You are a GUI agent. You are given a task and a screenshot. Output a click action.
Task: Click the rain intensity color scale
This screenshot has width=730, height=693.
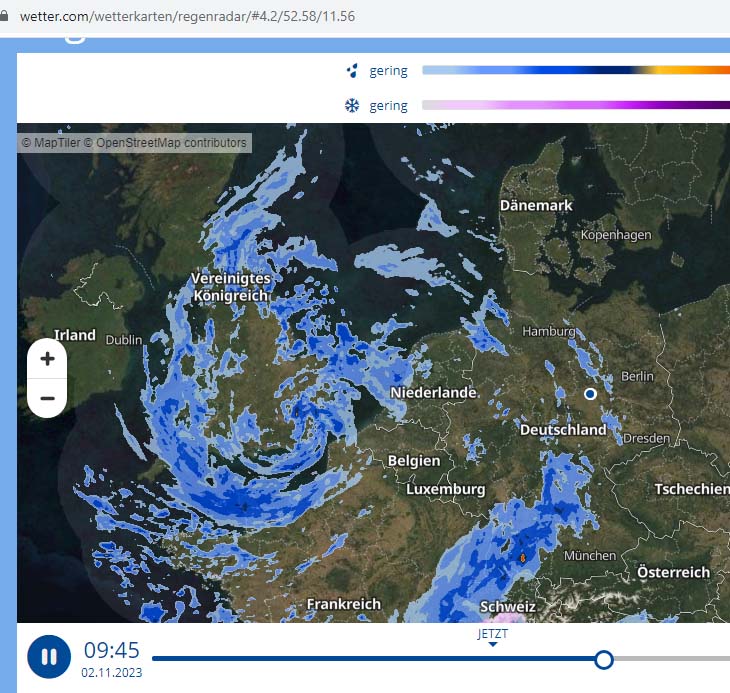pyautogui.click(x=576, y=70)
